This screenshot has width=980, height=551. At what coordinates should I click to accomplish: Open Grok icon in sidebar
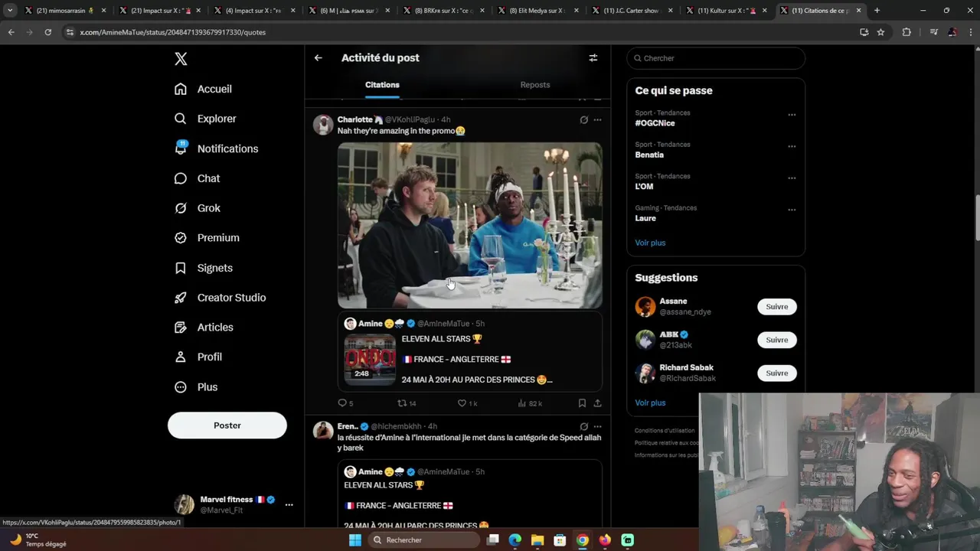click(181, 208)
